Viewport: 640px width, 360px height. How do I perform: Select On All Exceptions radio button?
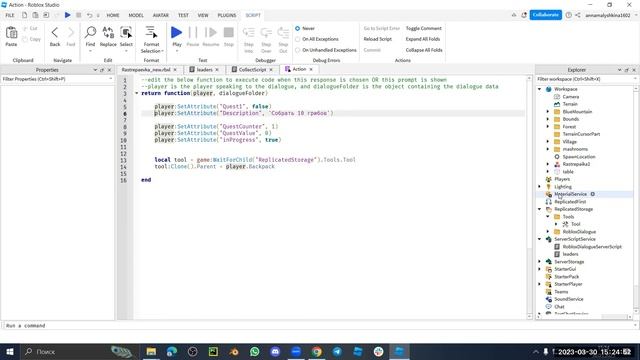[298, 39]
